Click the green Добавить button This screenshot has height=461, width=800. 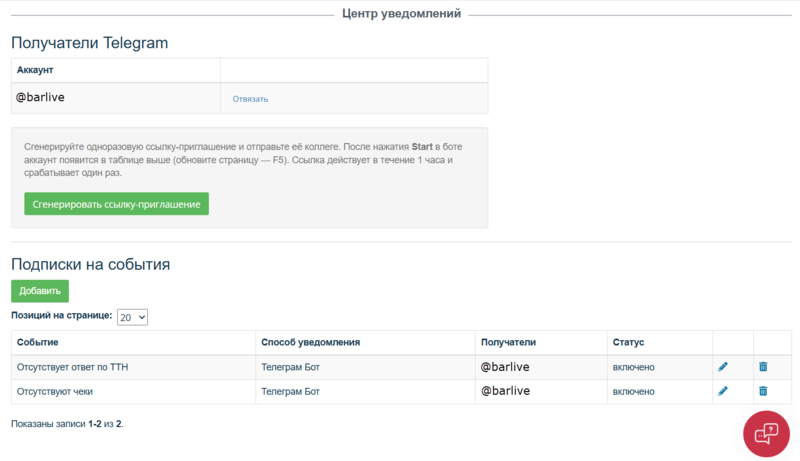click(40, 291)
